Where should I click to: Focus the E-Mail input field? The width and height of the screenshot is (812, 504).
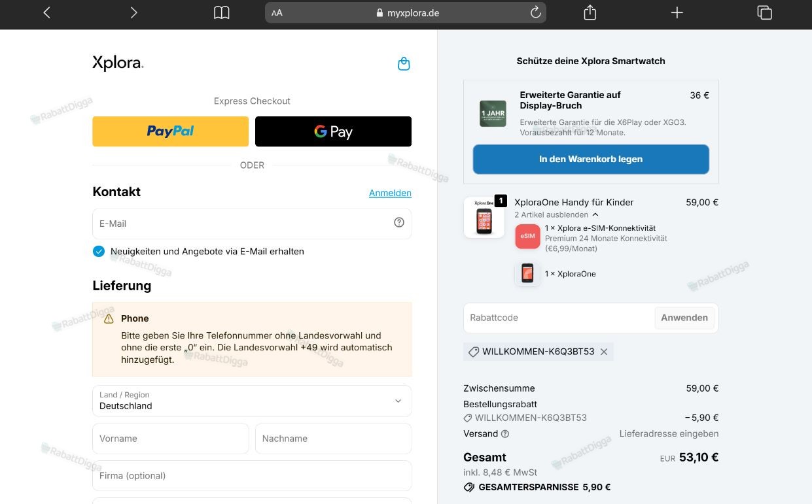[x=252, y=224]
